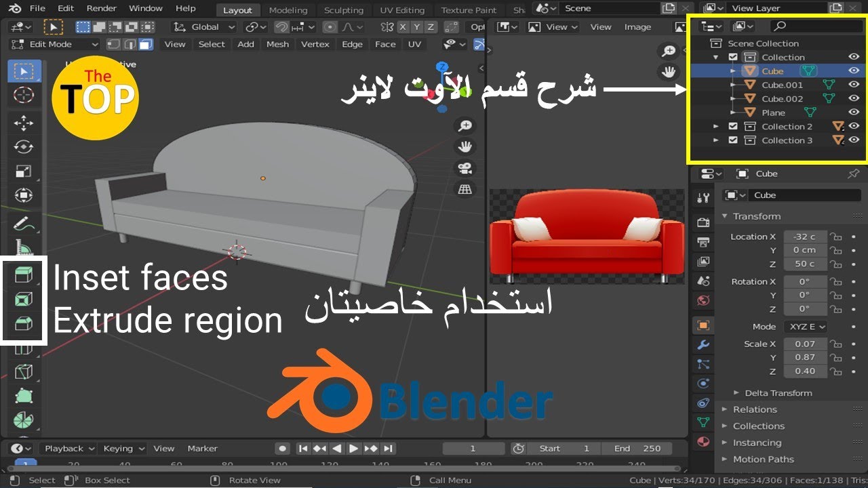Viewport: 868px width, 488px height.
Task: Click the Cube object name field
Action: tap(804, 195)
